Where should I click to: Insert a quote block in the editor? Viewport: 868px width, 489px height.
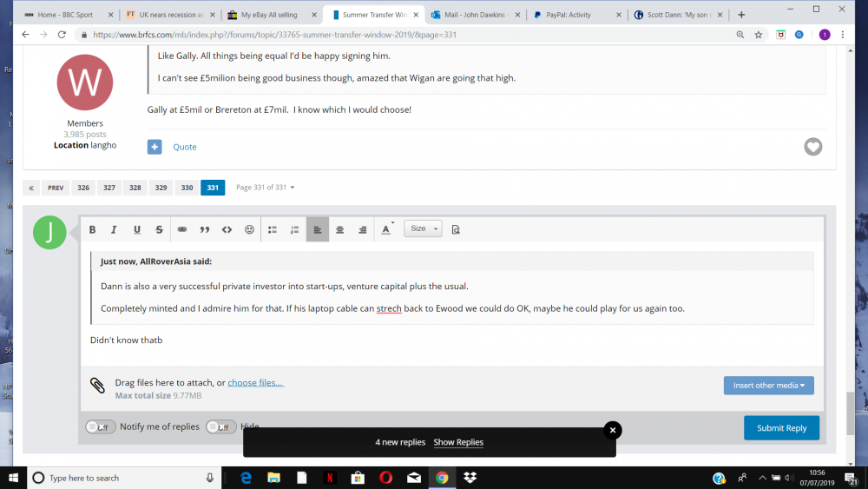pyautogui.click(x=205, y=229)
